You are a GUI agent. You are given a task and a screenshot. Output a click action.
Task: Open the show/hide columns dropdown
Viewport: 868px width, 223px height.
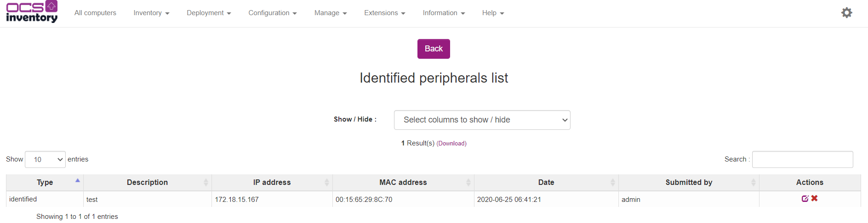coord(482,120)
